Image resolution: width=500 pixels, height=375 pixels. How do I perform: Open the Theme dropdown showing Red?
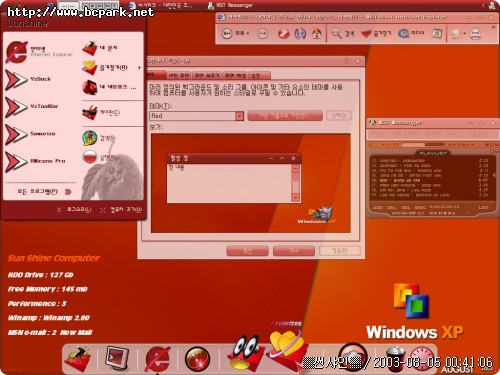239,116
